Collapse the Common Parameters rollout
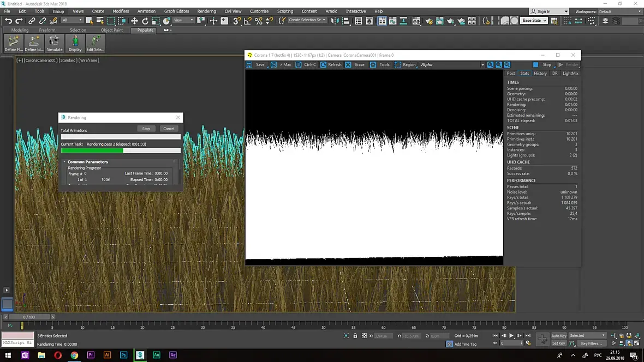This screenshot has height=362, width=644. click(x=87, y=162)
